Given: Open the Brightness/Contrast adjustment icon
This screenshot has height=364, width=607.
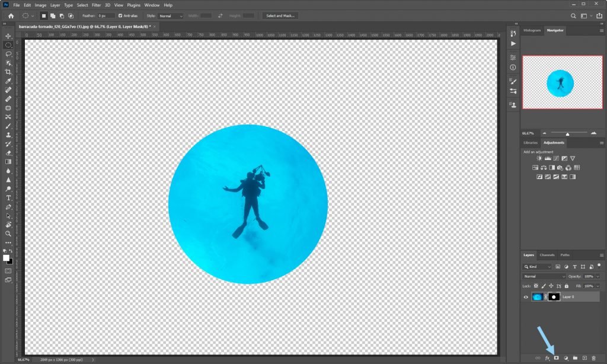Looking at the screenshot, I should pos(539,158).
